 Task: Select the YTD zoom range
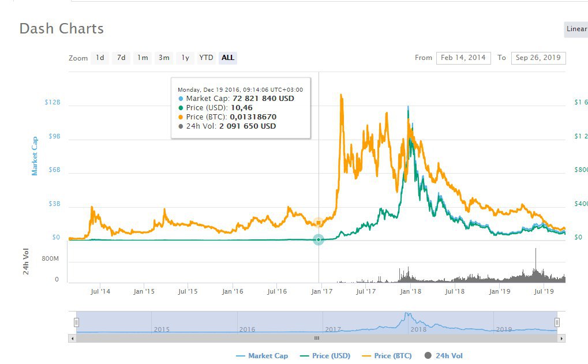[206, 58]
